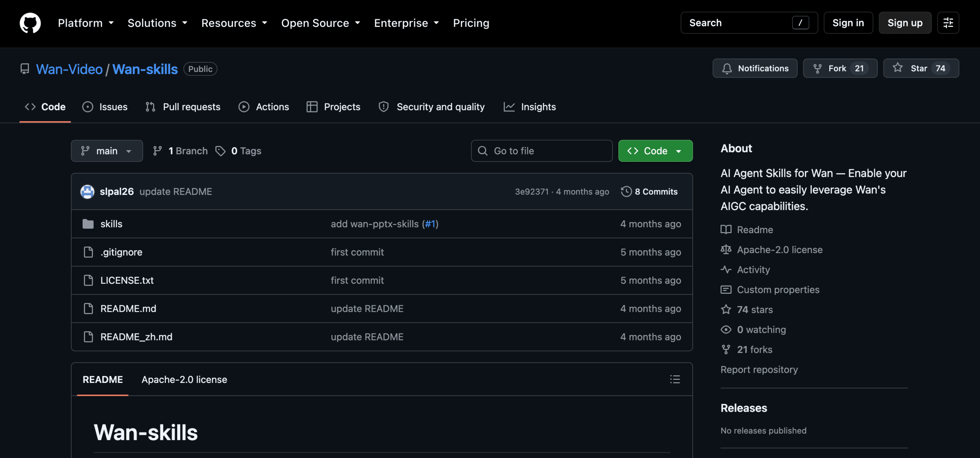980x458 pixels.
Task: Click the Sign up button
Action: coord(905,23)
